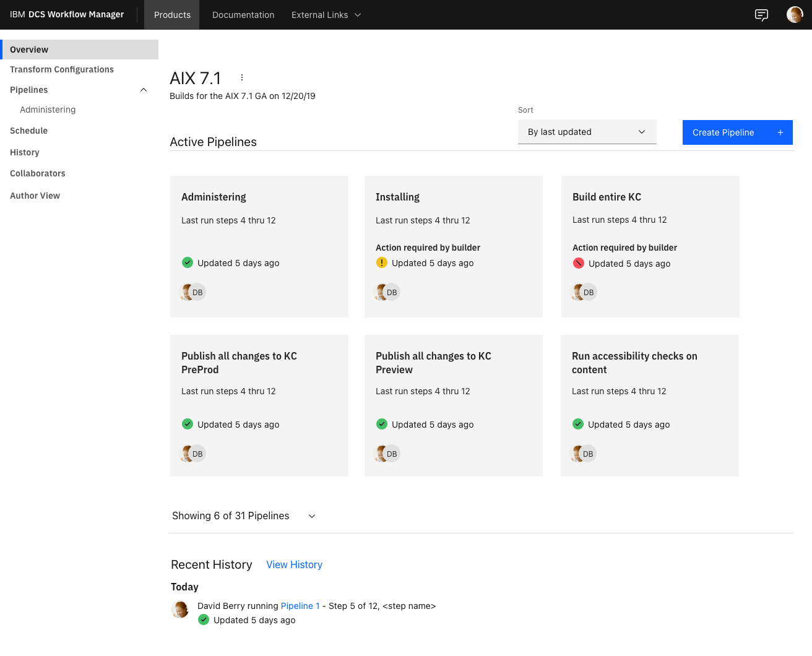
Task: Click IBM DCS Workflow Manager title
Action: pos(67,14)
